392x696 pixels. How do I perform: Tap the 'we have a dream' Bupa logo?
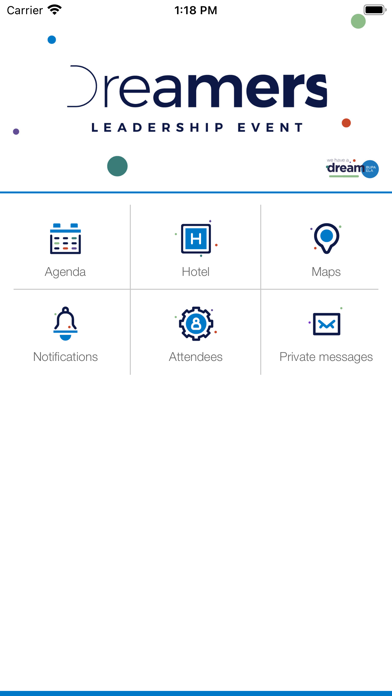[352, 168]
